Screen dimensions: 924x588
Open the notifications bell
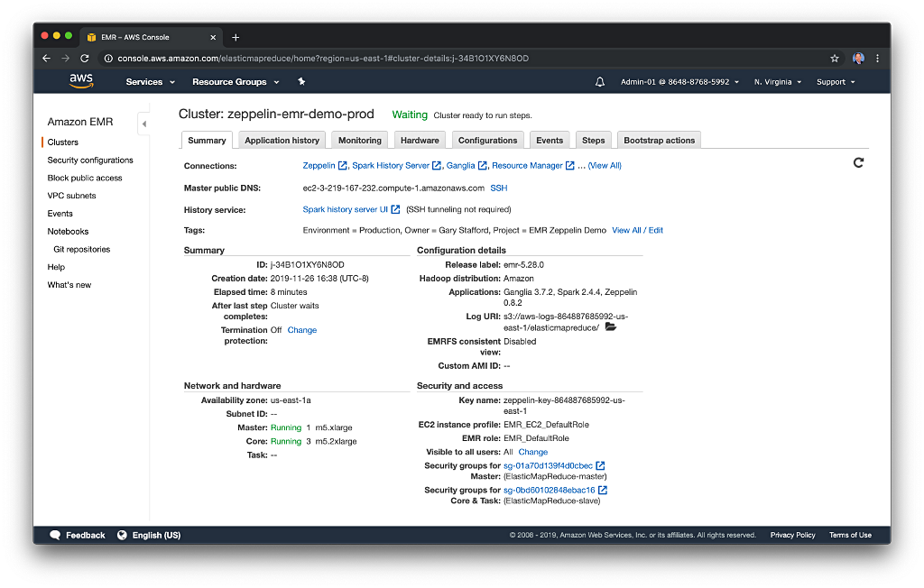(x=599, y=81)
